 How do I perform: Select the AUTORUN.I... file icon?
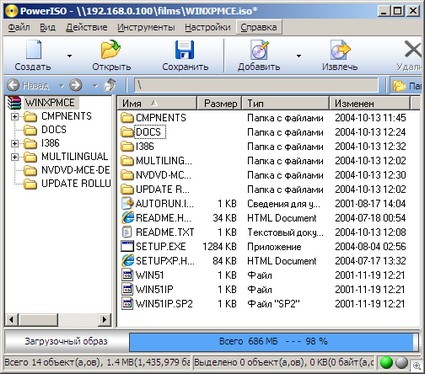127,204
